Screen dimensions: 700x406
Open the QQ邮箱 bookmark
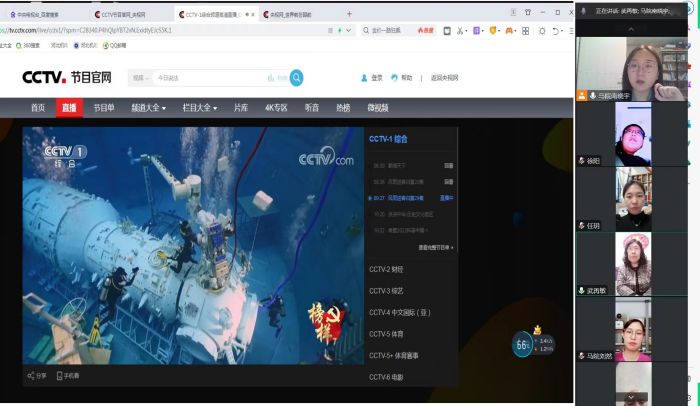click(115, 46)
